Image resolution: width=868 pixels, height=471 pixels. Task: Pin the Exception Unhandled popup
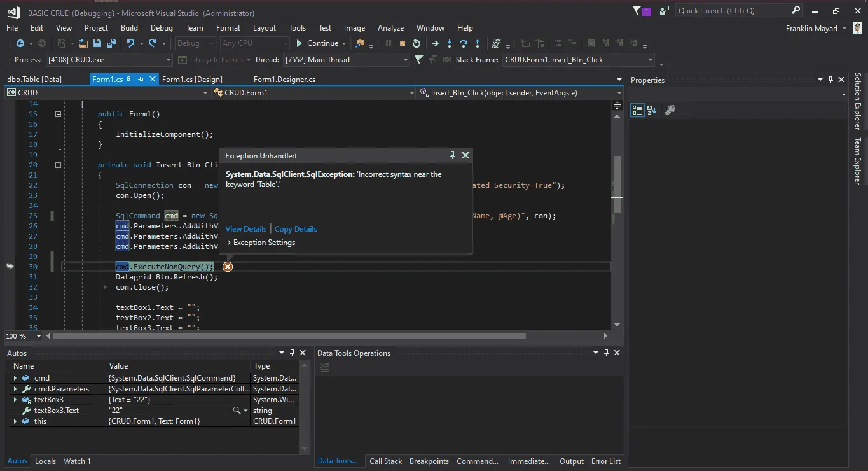tap(453, 155)
